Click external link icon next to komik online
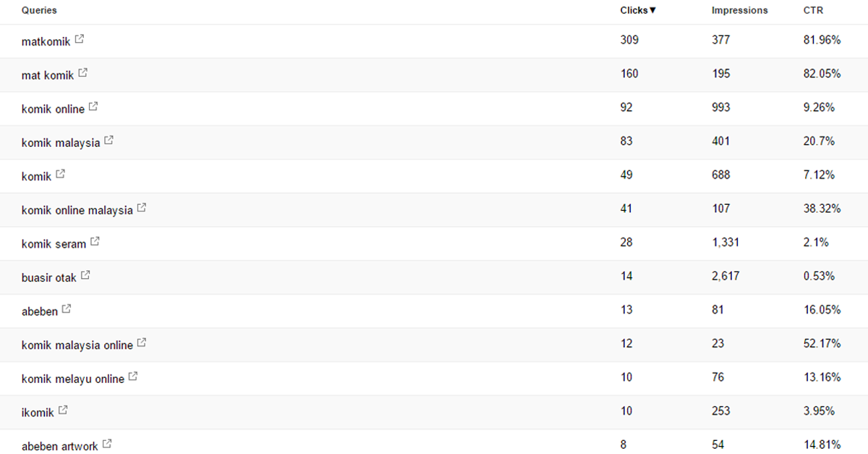 (x=93, y=106)
